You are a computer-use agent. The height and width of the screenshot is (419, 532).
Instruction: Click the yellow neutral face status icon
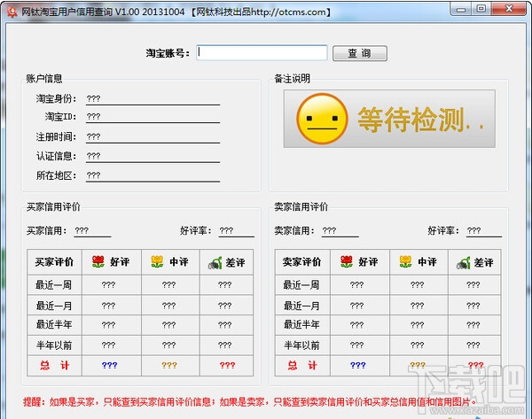322,119
